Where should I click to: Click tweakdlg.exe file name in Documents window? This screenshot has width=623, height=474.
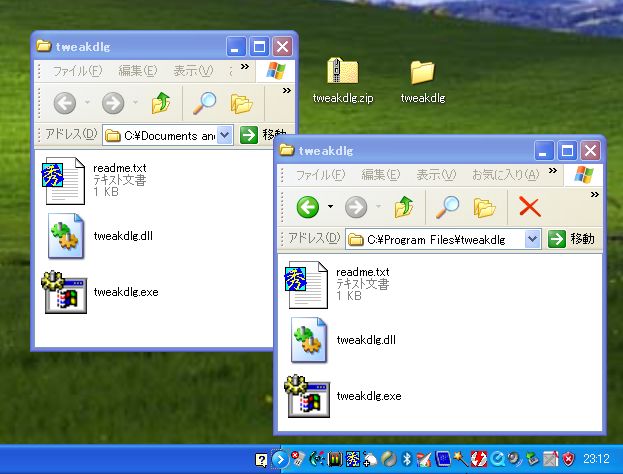126,292
